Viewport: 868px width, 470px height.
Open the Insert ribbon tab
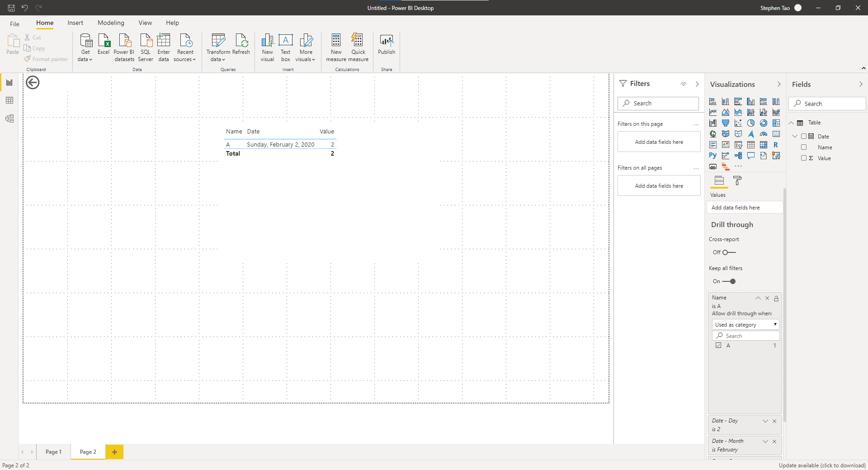[x=75, y=23]
